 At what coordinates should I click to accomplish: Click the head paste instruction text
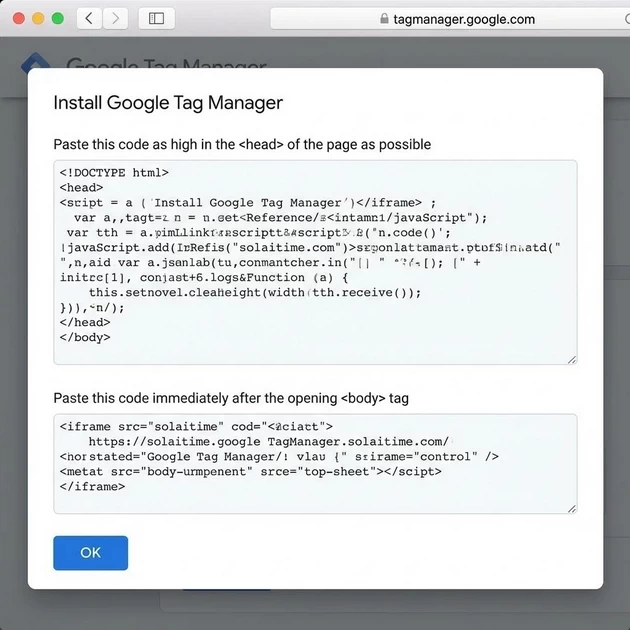[x=242, y=144]
